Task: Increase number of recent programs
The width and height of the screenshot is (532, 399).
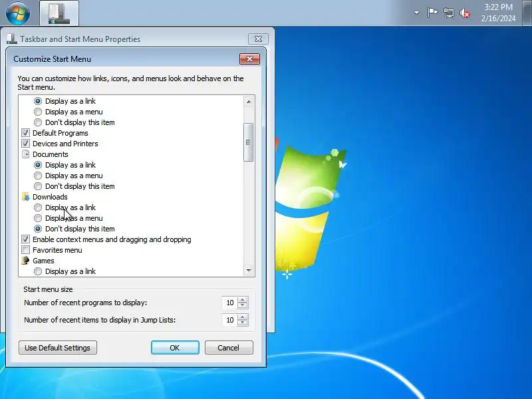Action: tap(242, 300)
